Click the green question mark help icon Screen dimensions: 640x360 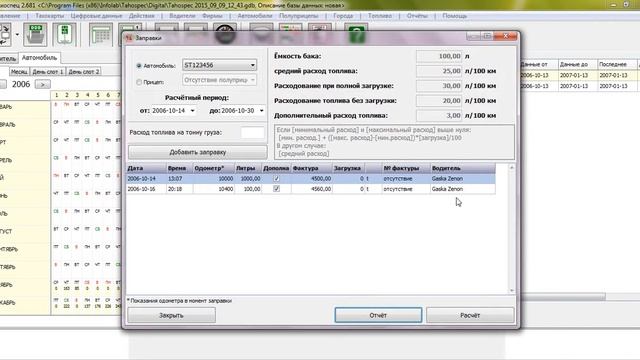click(x=356, y=33)
